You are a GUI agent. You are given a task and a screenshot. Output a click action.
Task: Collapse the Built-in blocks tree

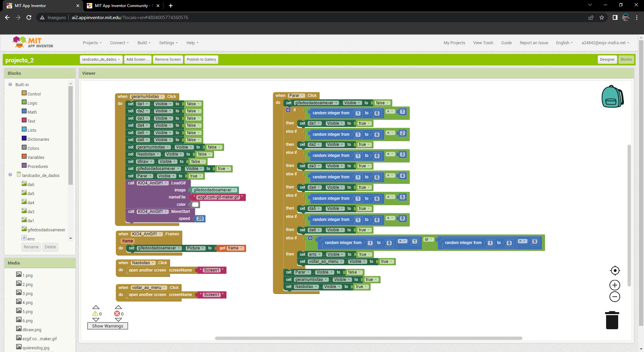(x=10, y=84)
